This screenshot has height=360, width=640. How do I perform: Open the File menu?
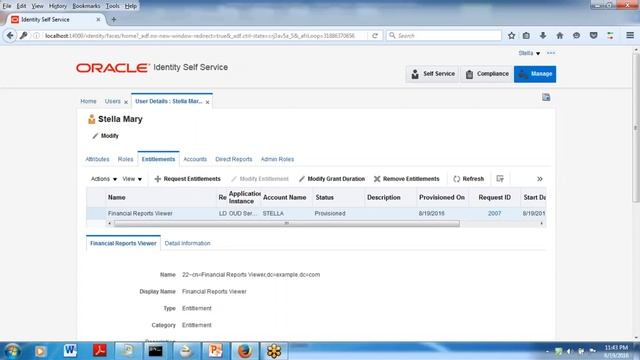[7, 6]
